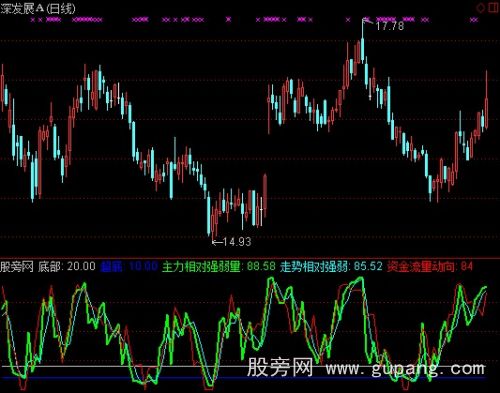The height and width of the screenshot is (393, 500).
Task: Click the 17.78 high price label
Action: tap(390, 26)
